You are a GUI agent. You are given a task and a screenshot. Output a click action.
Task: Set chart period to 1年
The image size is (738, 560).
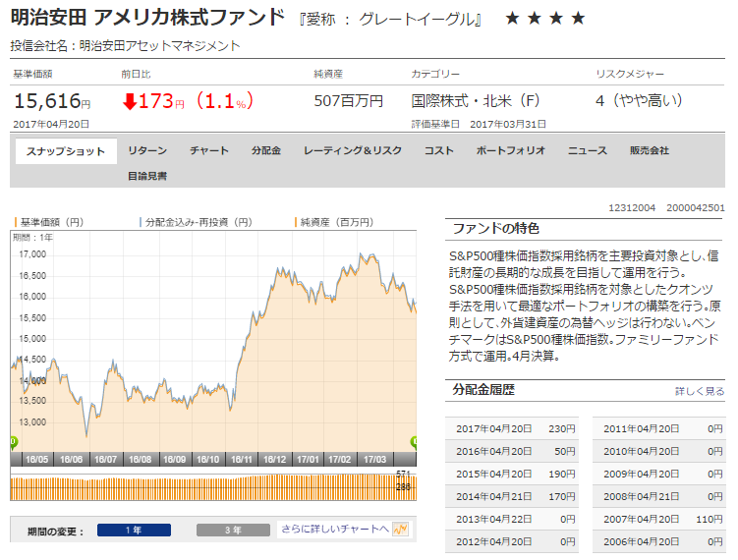click(135, 530)
